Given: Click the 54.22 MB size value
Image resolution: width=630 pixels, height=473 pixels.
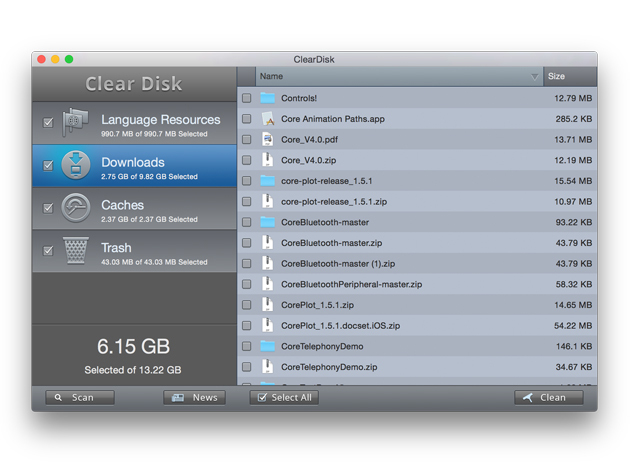Looking at the screenshot, I should pos(573,326).
